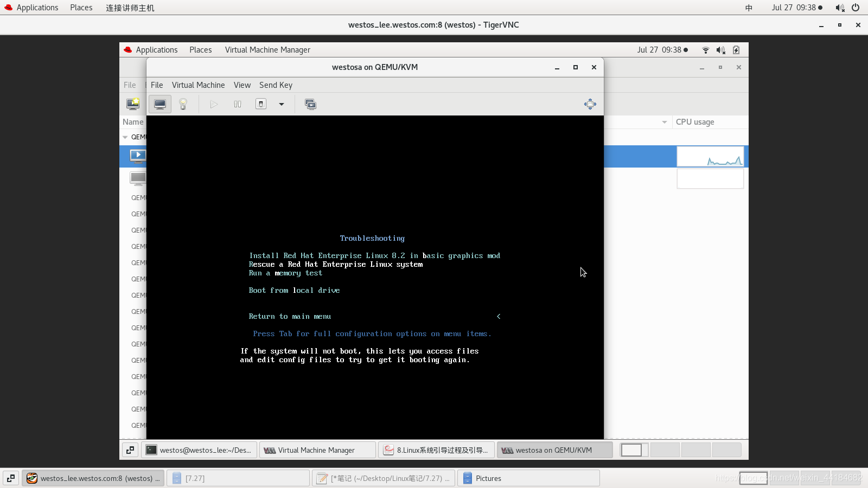868x488 pixels.
Task: Manage VM snapshots icon
Action: [310, 104]
